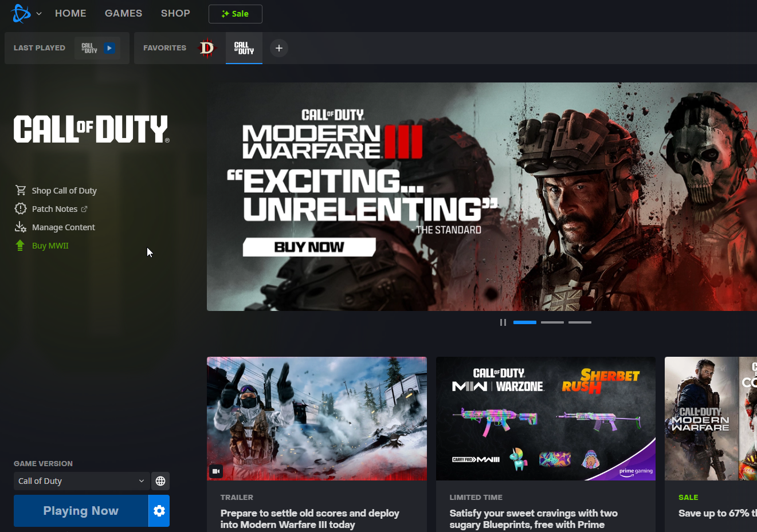Image resolution: width=757 pixels, height=532 pixels.
Task: Click the external link icon beside Patch Notes
Action: click(x=84, y=209)
